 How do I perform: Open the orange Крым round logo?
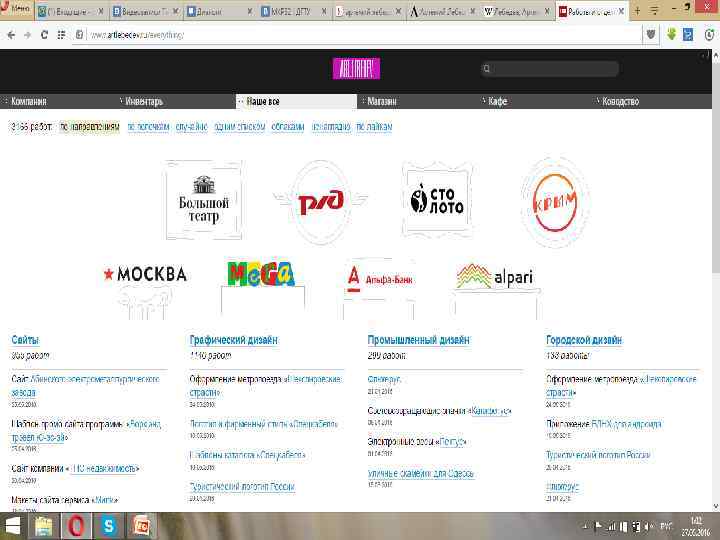pos(555,202)
